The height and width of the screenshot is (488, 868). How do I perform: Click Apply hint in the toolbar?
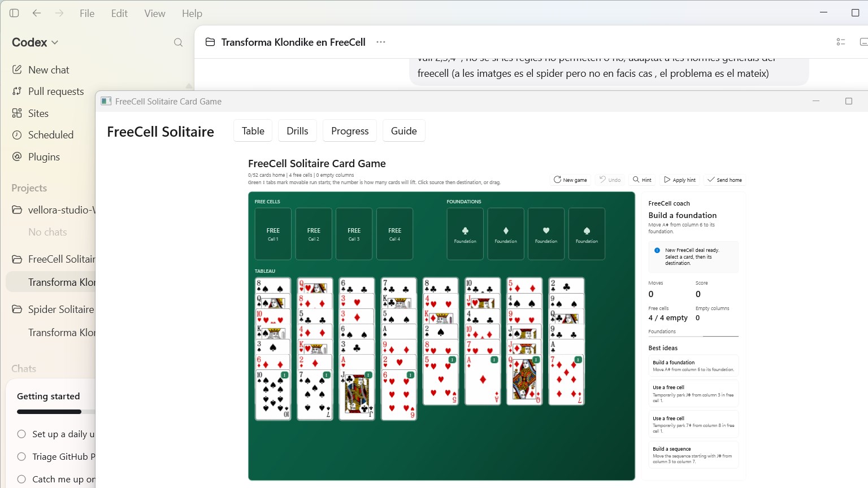pos(680,180)
